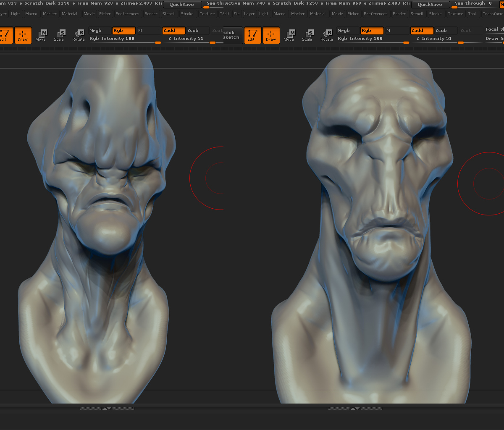Click the Rgb Intensity 100 slider, right view
The width and height of the screenshot is (504, 430).
tap(373, 39)
